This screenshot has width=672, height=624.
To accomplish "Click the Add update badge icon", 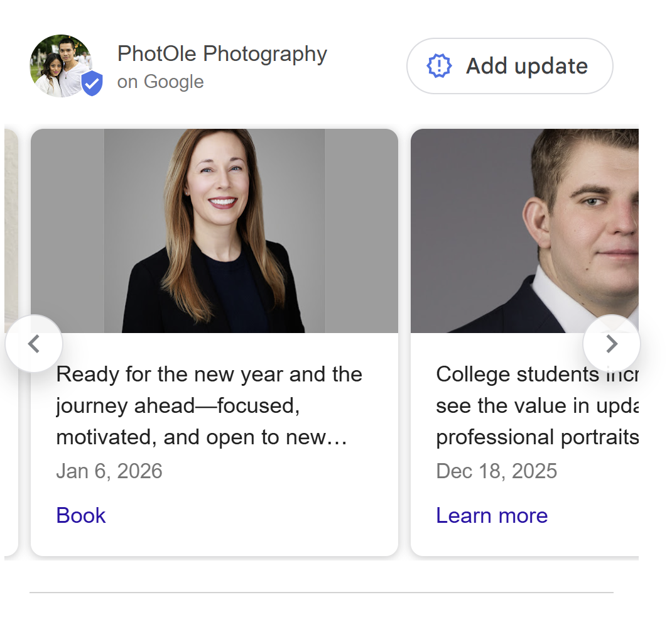I will pyautogui.click(x=439, y=66).
